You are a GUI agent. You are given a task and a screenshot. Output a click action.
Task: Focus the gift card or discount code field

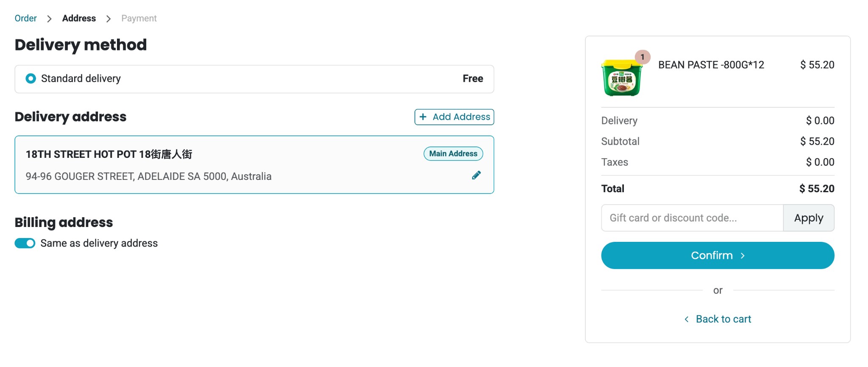pyautogui.click(x=692, y=218)
